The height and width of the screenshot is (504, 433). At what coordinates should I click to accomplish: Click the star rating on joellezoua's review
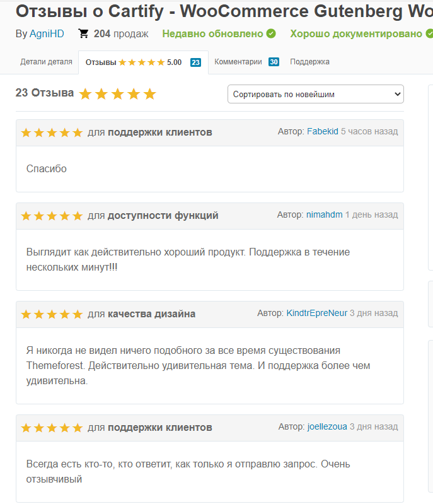[x=52, y=428]
